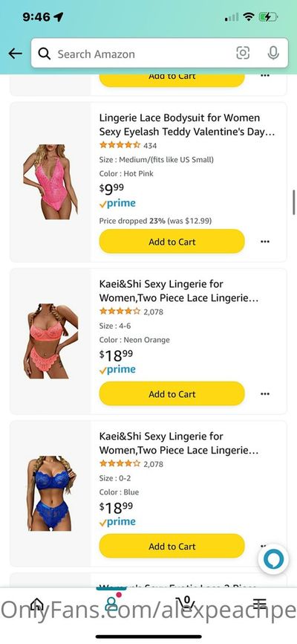Screen dimensions: 297x644
Task: View the Neon Orange lingerie product thumbnail
Action: click(51, 341)
